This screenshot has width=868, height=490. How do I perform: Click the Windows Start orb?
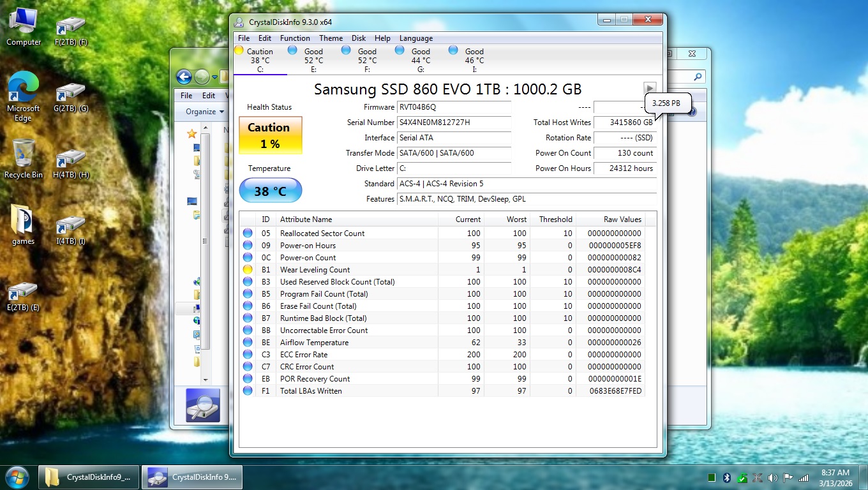pos(17,477)
